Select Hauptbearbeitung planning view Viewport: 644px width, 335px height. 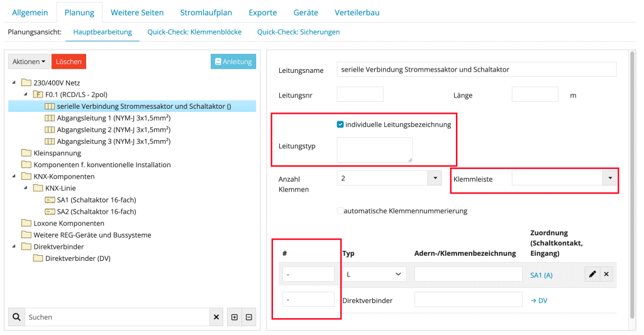[x=103, y=32]
